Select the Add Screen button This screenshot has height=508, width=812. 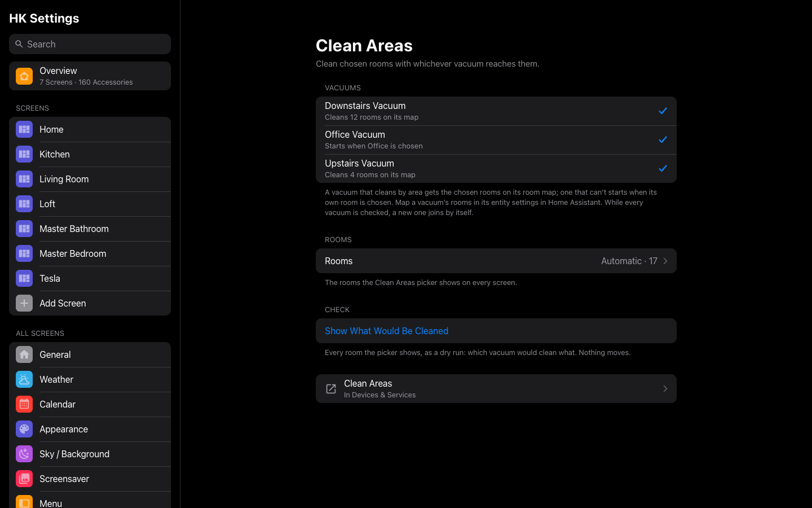coord(90,303)
